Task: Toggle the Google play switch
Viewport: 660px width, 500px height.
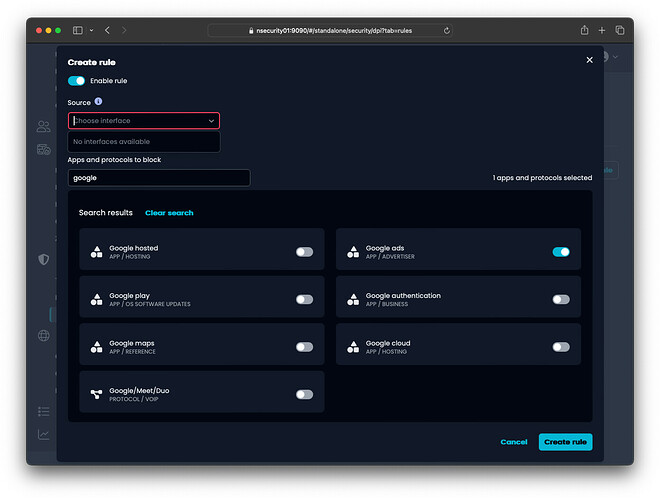Action: (x=304, y=299)
